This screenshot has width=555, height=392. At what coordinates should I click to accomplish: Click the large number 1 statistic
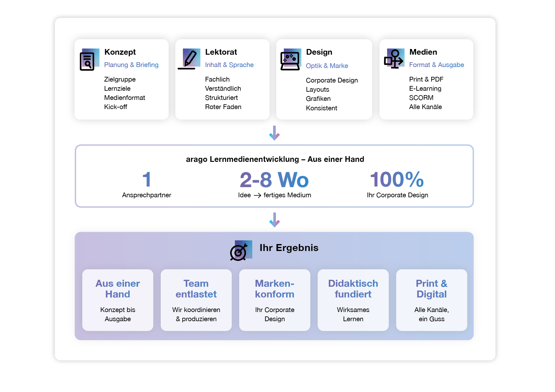(147, 180)
